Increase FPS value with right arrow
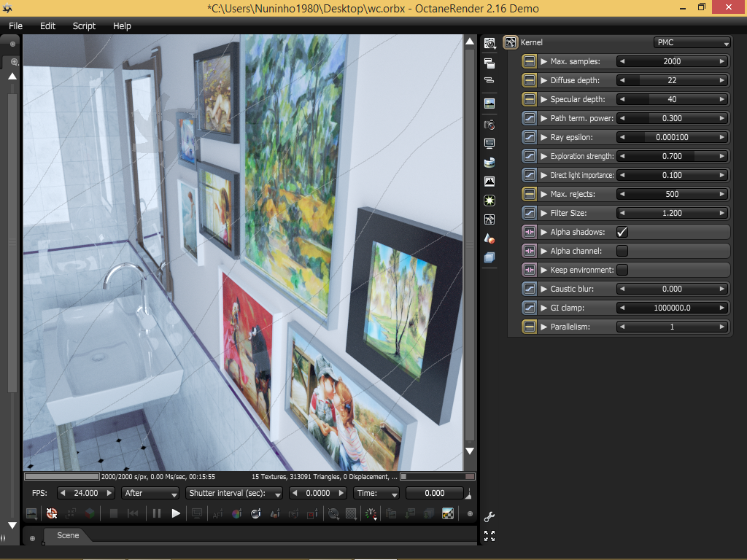The image size is (747, 560). [x=109, y=493]
